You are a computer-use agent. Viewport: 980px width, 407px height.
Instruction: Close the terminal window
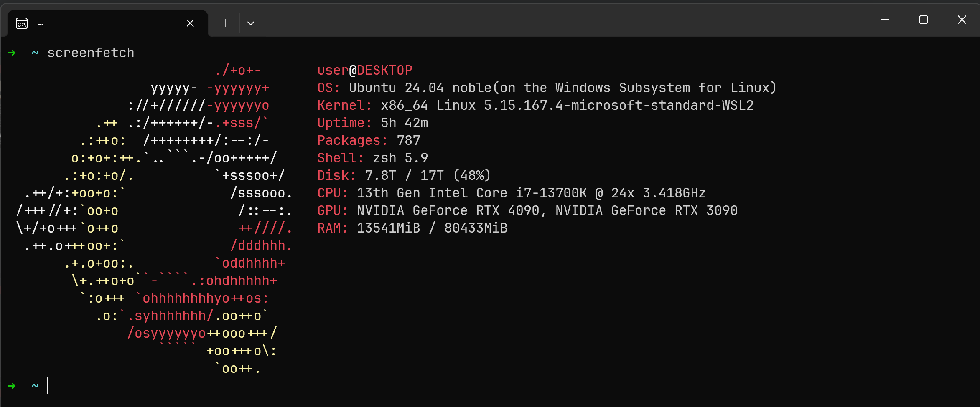pyautogui.click(x=962, y=20)
